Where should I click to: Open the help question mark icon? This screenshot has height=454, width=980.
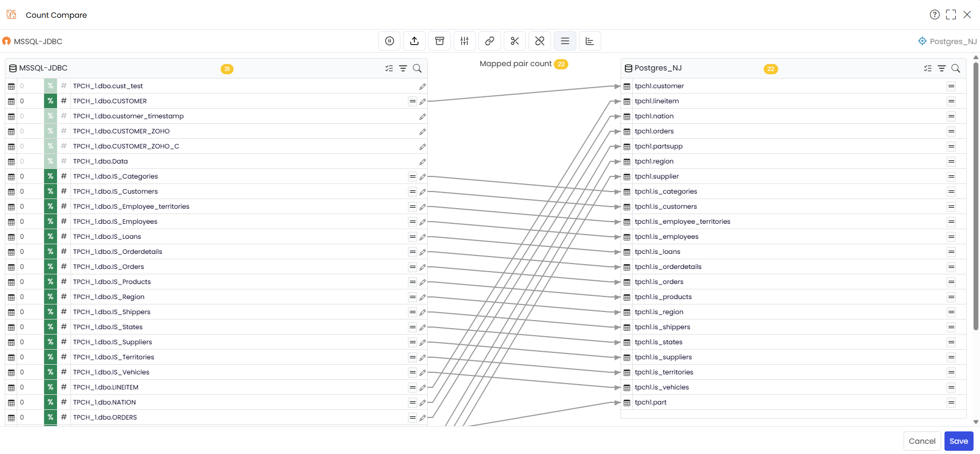935,15
